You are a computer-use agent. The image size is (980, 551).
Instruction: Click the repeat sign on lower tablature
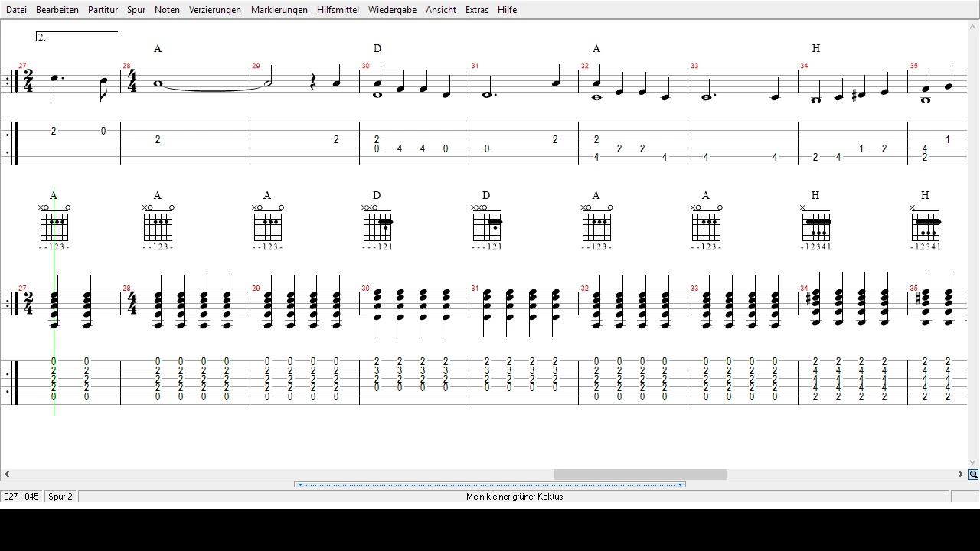pos(11,383)
